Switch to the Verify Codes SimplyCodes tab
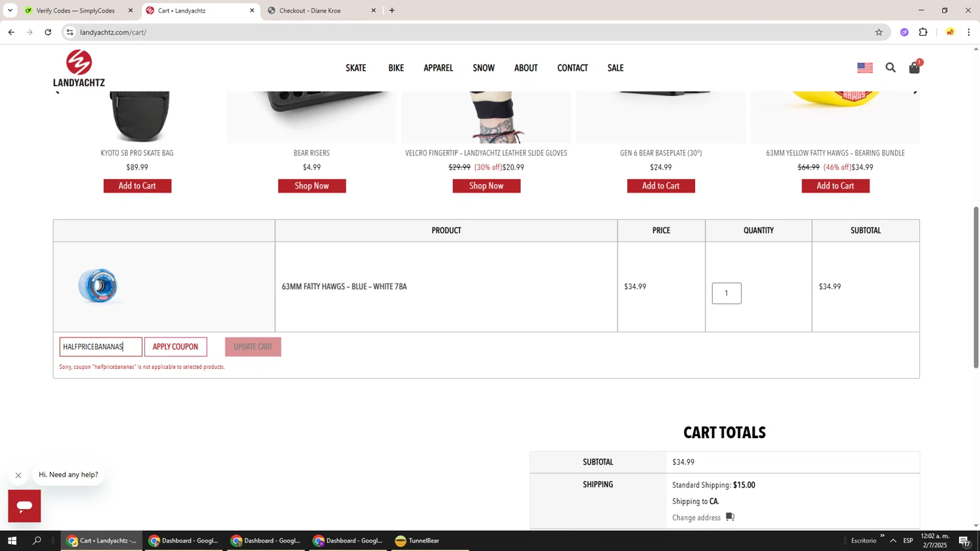The image size is (980, 551). click(75, 10)
